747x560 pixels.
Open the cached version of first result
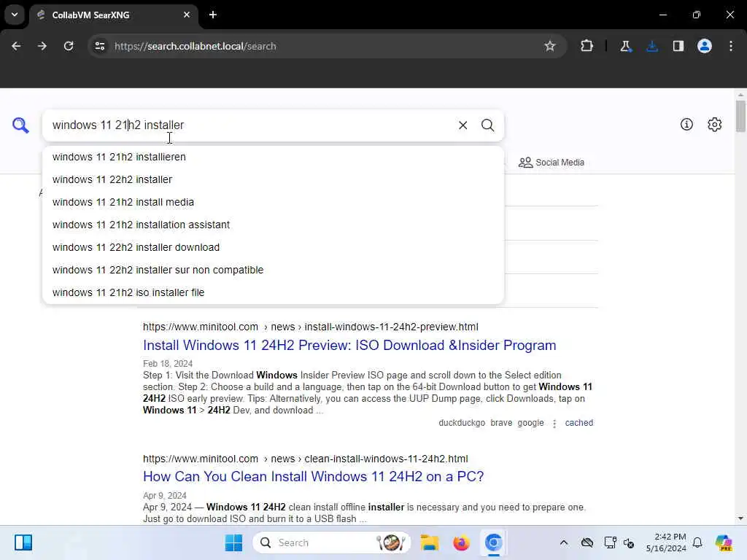pos(578,423)
